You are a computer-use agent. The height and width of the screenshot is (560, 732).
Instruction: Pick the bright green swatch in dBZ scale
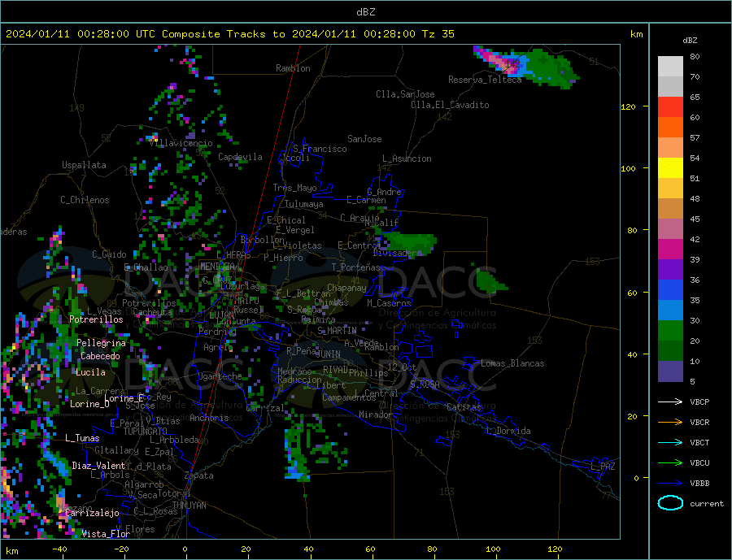tap(670, 331)
